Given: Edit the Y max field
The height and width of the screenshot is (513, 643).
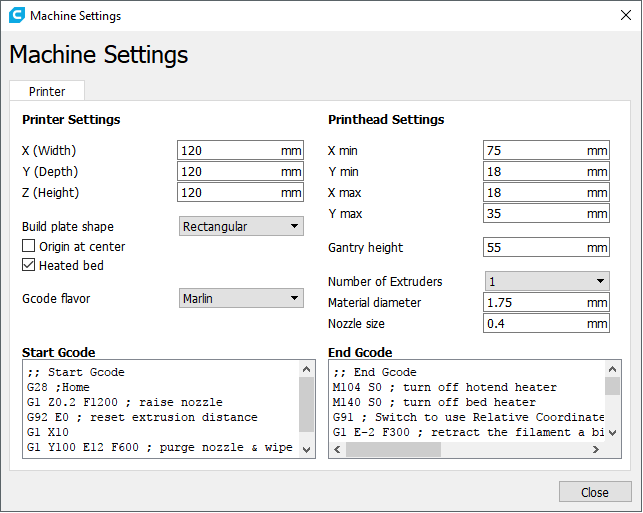Looking at the screenshot, I should [546, 213].
